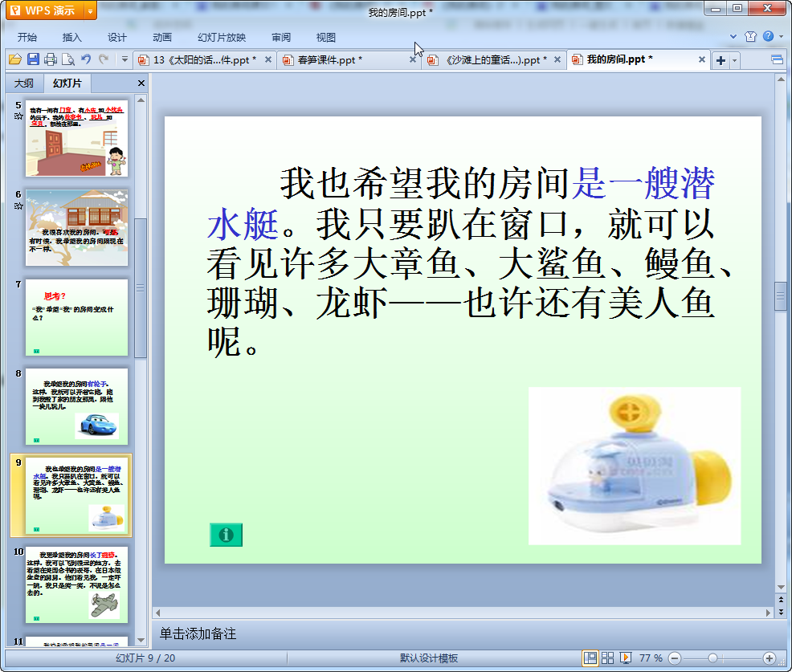The height and width of the screenshot is (672, 792).
Task: Select slide 10 airplane thumbnail
Action: pos(77,584)
